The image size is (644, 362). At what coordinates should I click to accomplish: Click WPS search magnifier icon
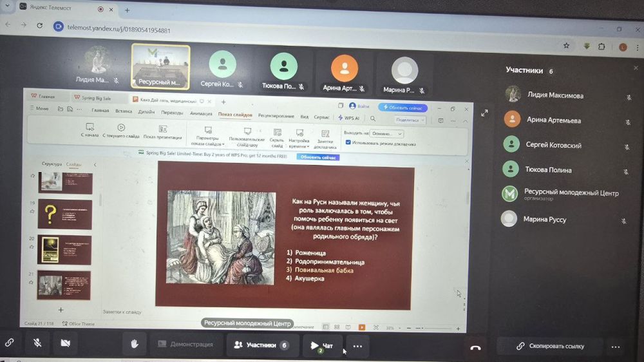point(372,119)
